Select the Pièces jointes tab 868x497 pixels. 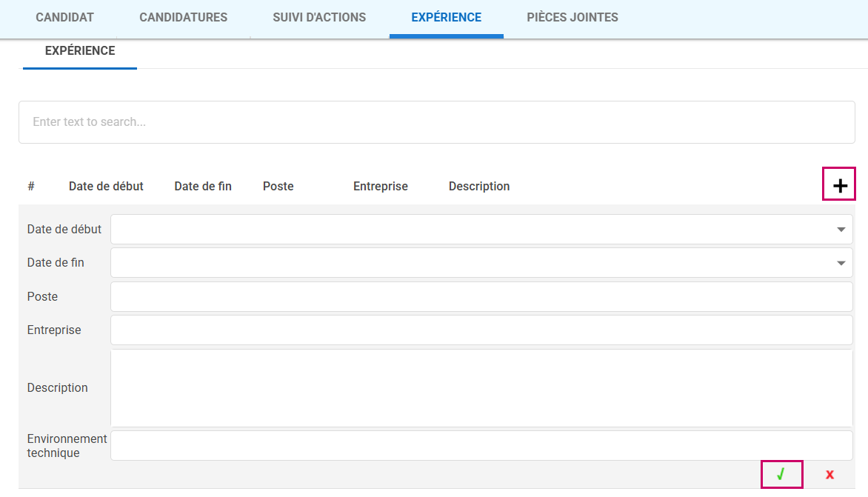pyautogui.click(x=572, y=17)
